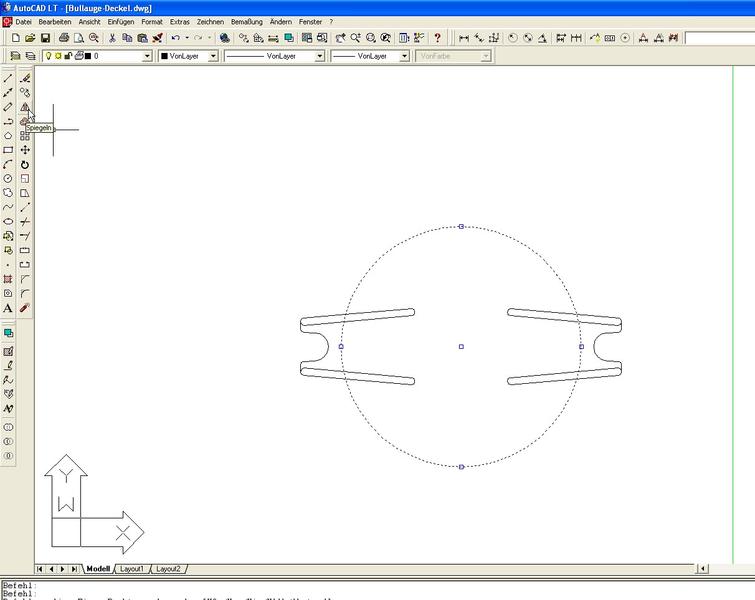Image resolution: width=755 pixels, height=600 pixels.
Task: Click the circle's top quadrant grip
Action: [x=461, y=226]
